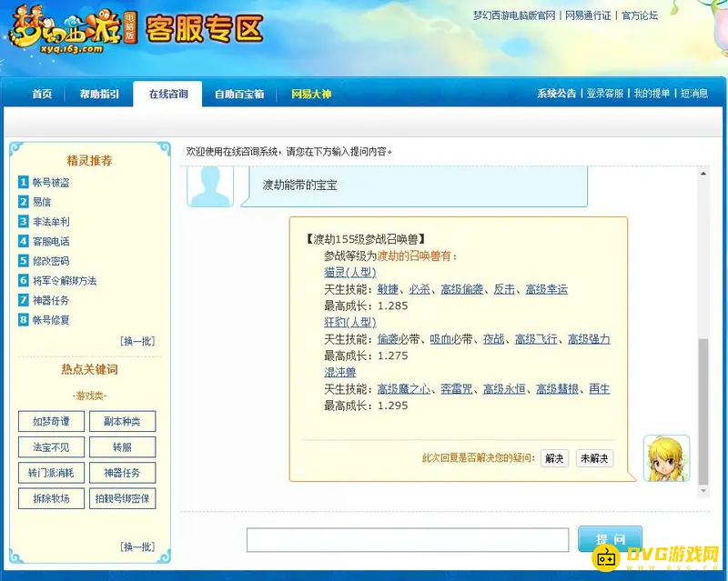Open 网易通行证 link at top

(588, 15)
